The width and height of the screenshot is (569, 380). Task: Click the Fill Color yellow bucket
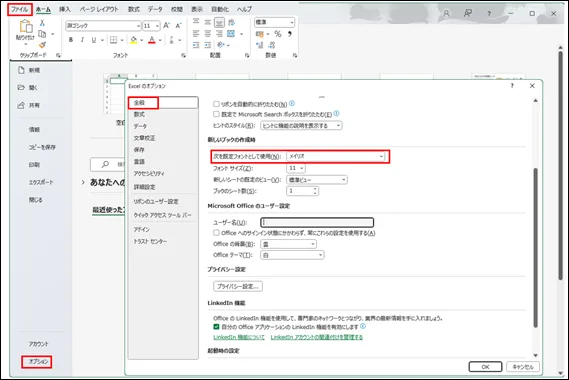[134, 40]
